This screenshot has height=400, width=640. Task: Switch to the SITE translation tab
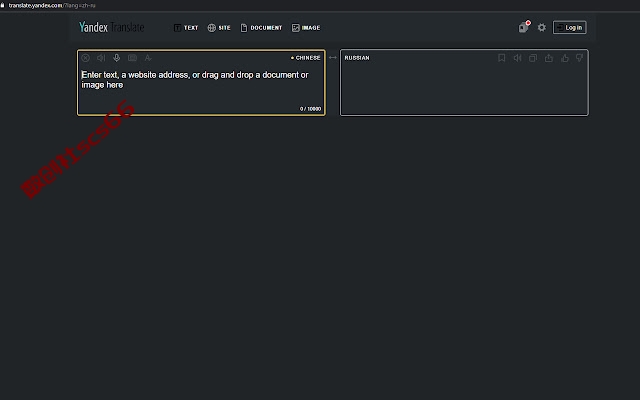click(219, 28)
